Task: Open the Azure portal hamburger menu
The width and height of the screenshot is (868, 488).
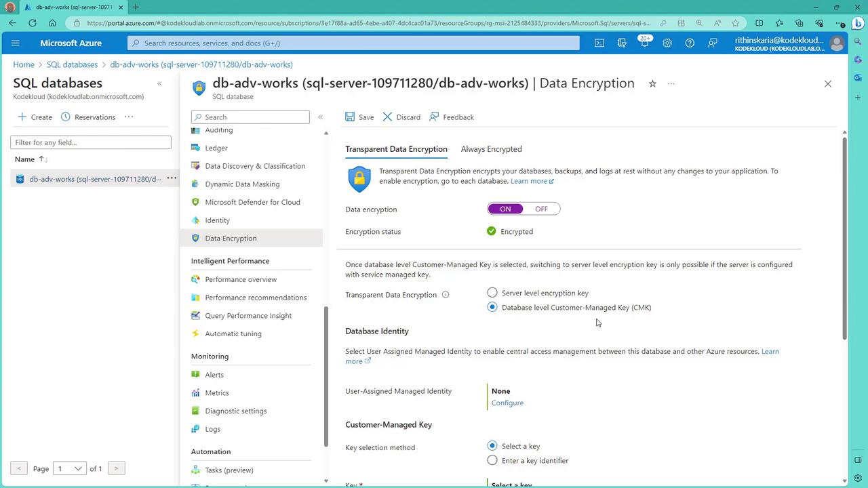Action: point(16,43)
